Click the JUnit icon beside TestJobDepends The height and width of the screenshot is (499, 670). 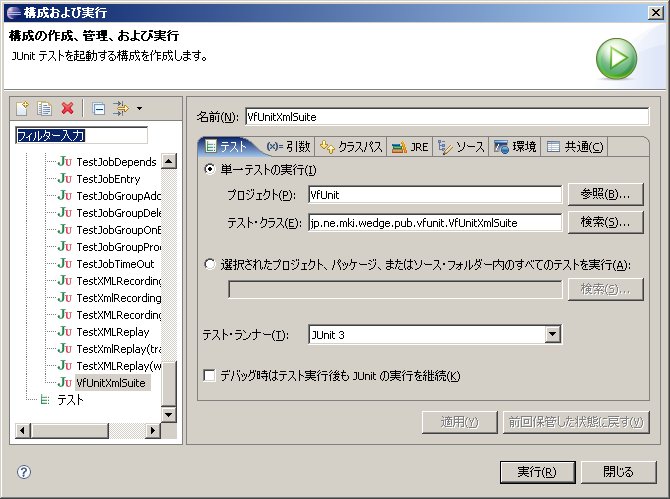[x=65, y=161]
